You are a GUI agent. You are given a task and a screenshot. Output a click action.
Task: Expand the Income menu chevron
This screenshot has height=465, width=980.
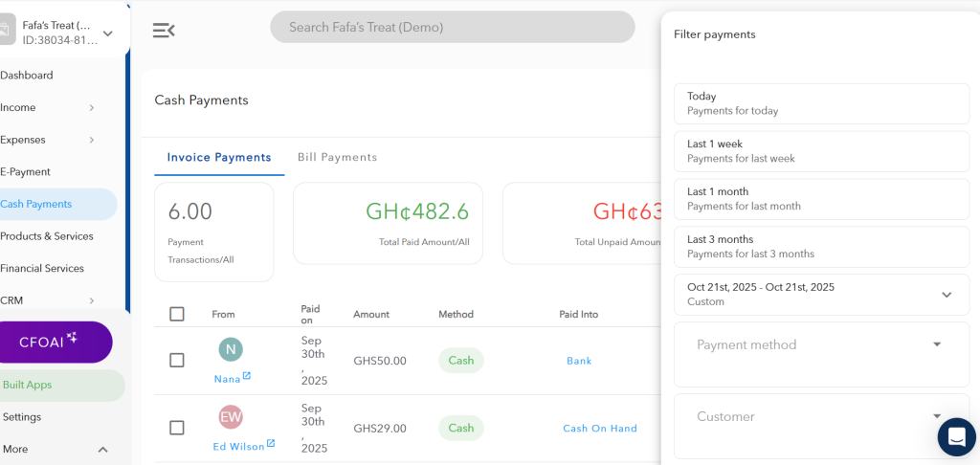pyautogui.click(x=92, y=108)
